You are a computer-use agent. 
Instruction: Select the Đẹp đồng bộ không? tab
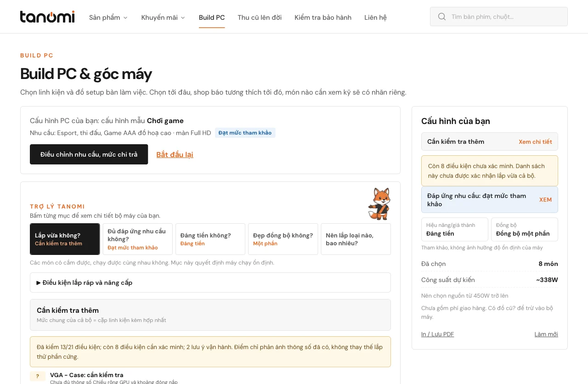283,239
